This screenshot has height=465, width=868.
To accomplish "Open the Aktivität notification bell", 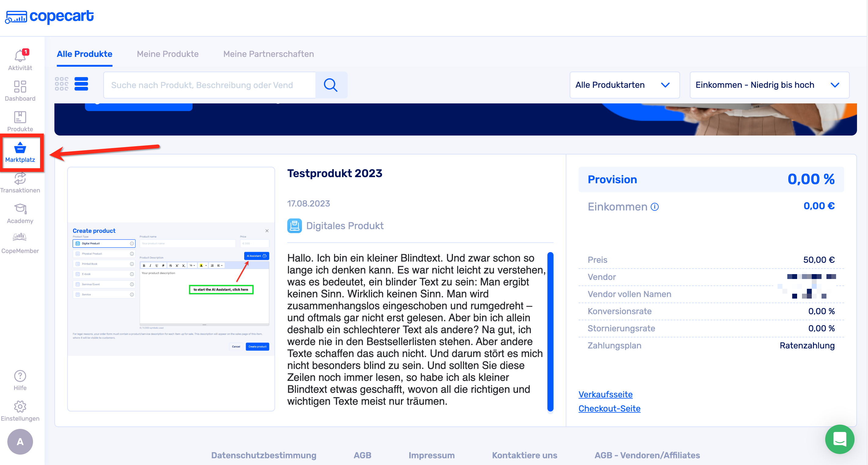I will (20, 56).
